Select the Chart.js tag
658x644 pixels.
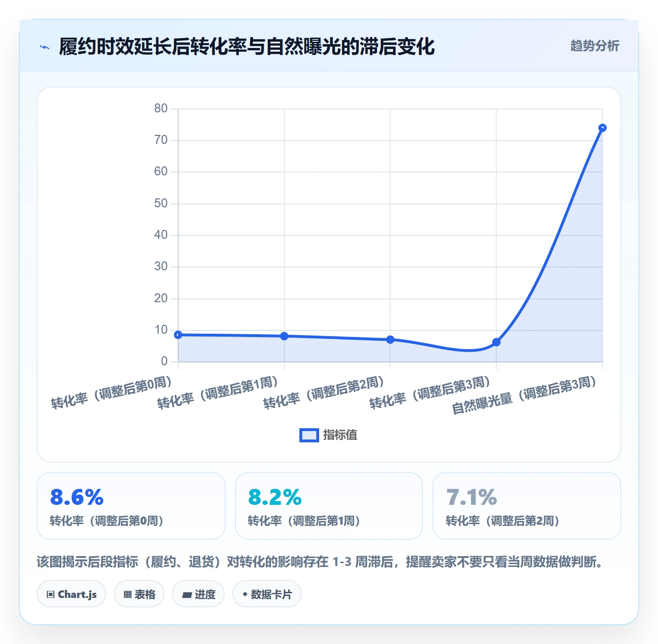click(x=71, y=594)
